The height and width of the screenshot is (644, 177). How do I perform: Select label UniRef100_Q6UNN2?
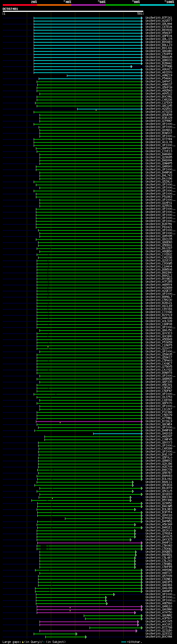point(159,616)
